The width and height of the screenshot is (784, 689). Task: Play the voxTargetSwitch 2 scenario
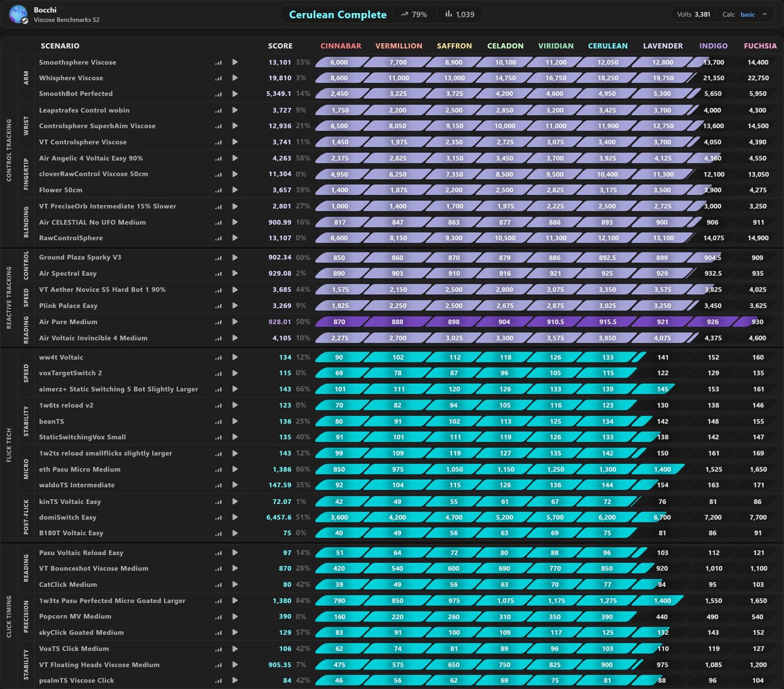235,373
